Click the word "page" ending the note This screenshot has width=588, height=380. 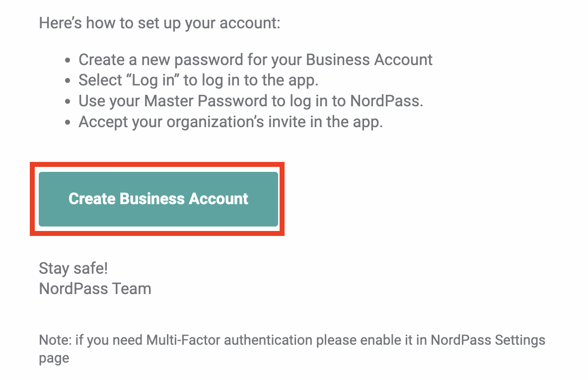(54, 358)
